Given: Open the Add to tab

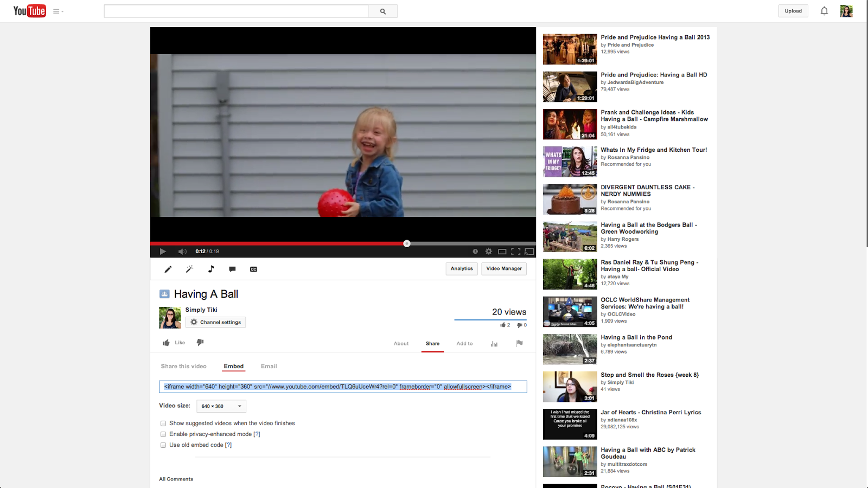Looking at the screenshot, I should 464,343.
